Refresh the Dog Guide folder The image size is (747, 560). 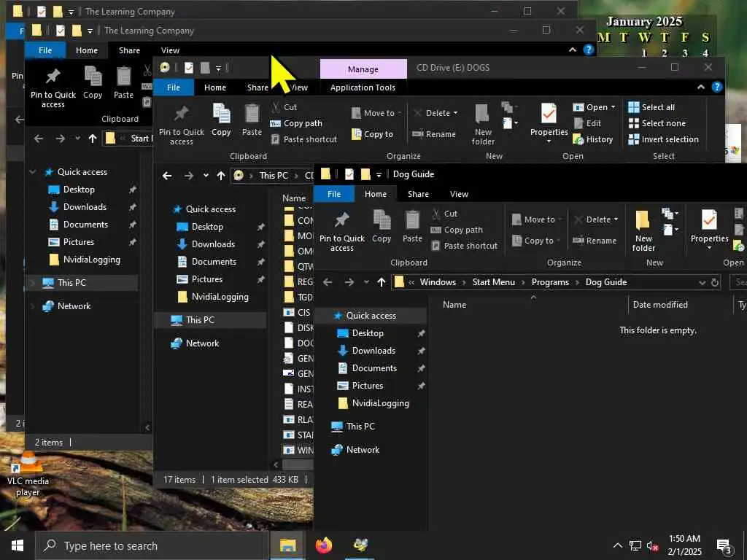(x=715, y=282)
